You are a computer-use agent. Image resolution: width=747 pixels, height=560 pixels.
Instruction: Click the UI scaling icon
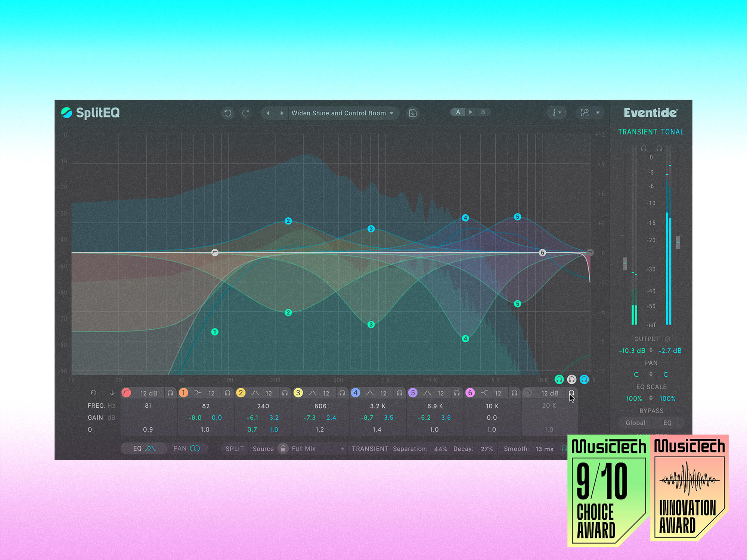(x=585, y=113)
